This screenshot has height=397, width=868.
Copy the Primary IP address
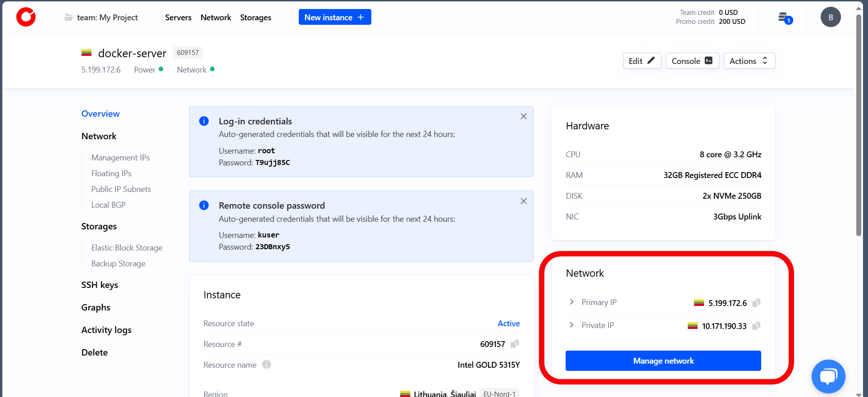point(756,302)
